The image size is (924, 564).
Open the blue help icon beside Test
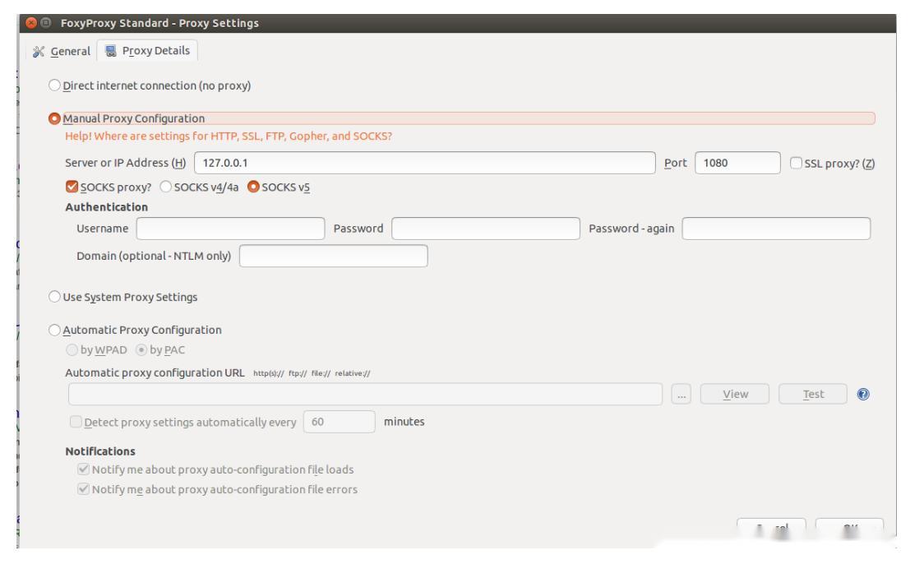[862, 395]
